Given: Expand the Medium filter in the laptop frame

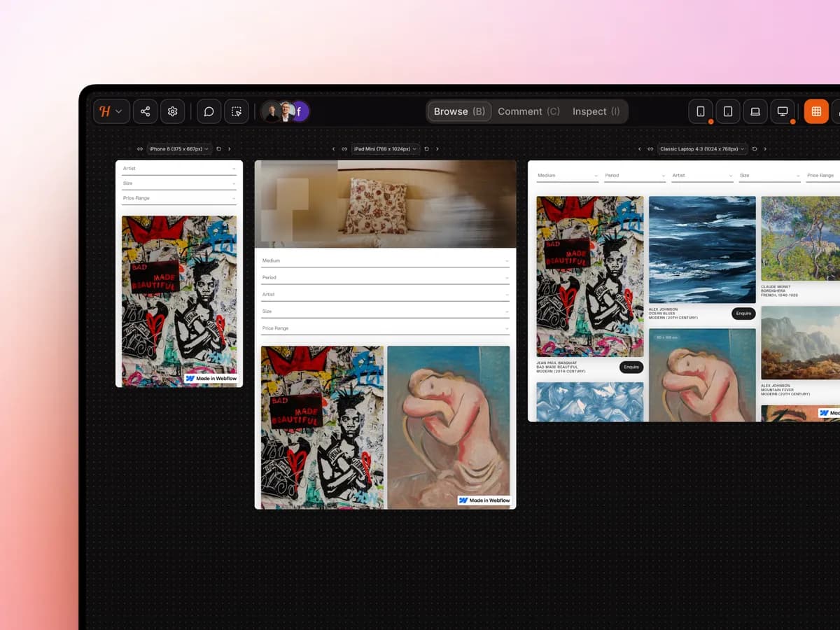Looking at the screenshot, I should pyautogui.click(x=568, y=176).
